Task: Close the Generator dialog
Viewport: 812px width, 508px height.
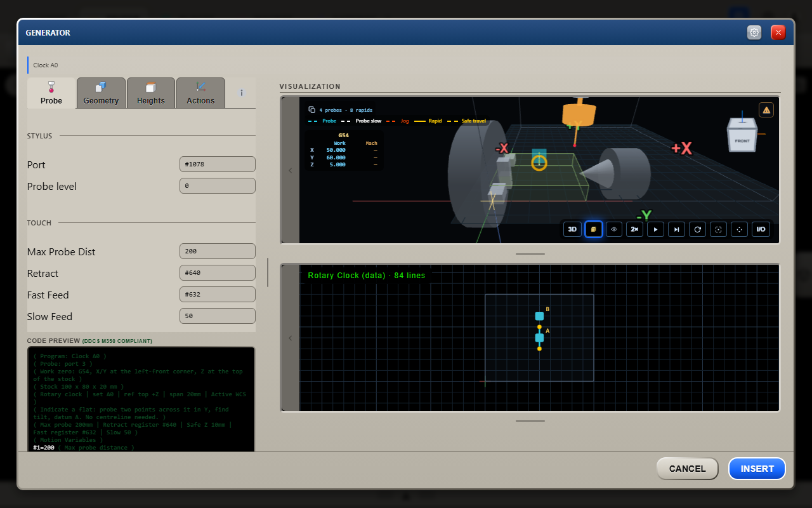Action: tap(778, 32)
